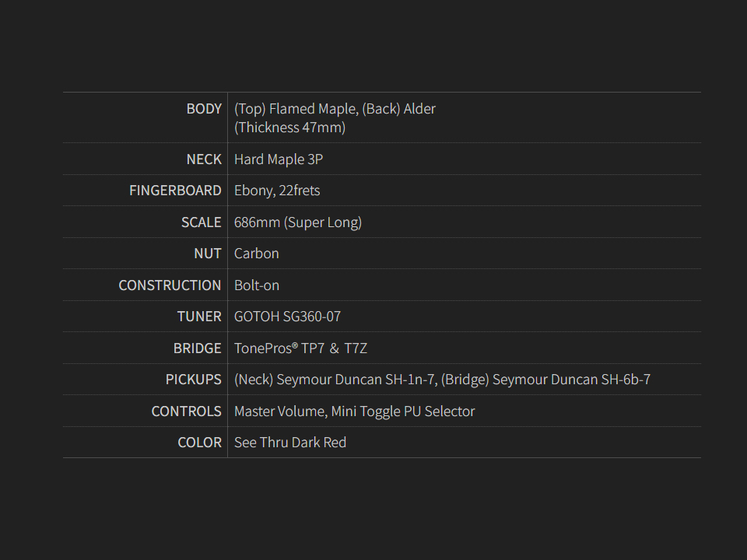Click the SCALE label
The image size is (747, 560).
[x=202, y=222]
